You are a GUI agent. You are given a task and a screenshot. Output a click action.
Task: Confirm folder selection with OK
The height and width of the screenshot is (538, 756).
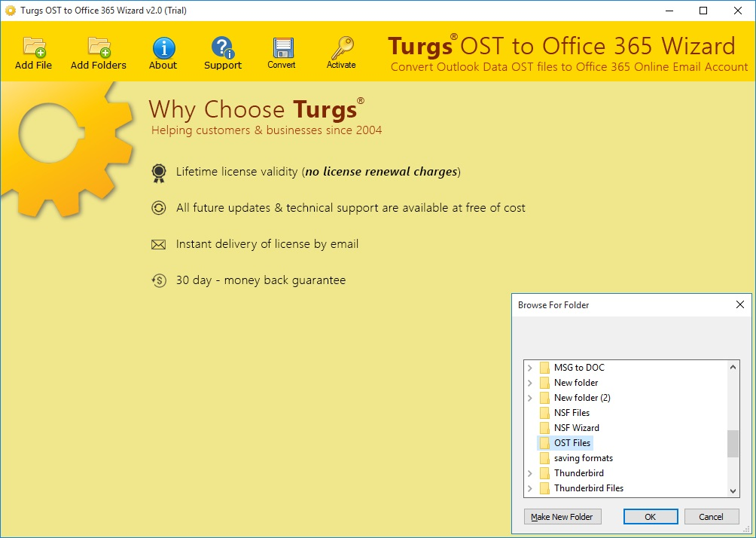pos(651,517)
